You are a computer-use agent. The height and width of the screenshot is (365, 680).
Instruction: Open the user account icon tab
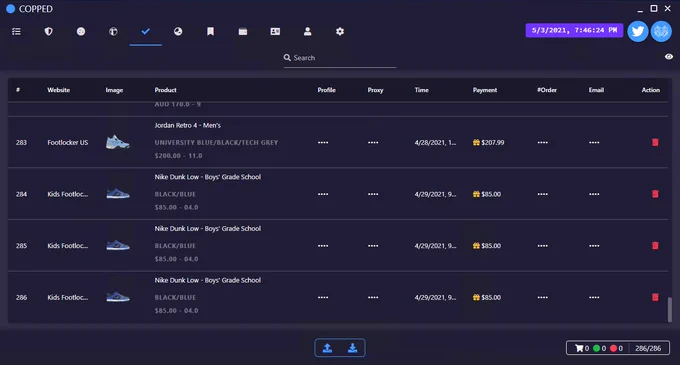(307, 31)
